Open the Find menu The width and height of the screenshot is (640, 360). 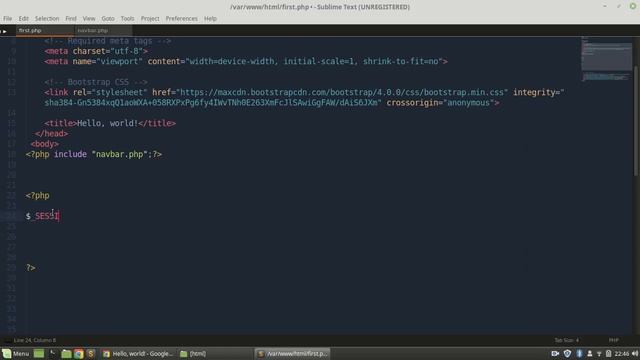[71, 18]
